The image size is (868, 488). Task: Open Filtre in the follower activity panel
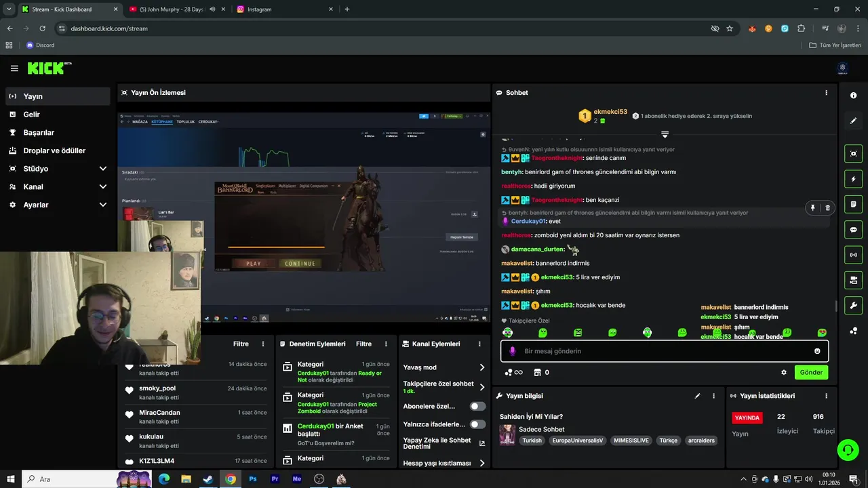[x=241, y=344]
